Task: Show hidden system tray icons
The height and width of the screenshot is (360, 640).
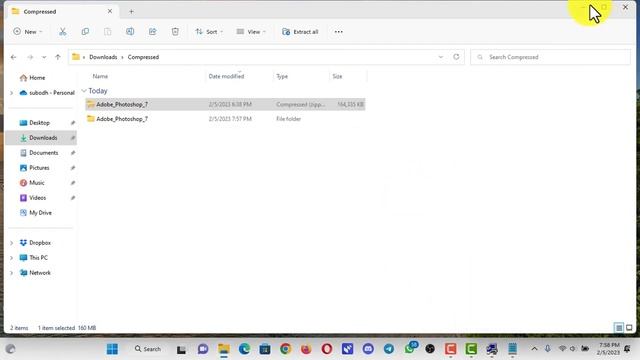Action: click(534, 349)
